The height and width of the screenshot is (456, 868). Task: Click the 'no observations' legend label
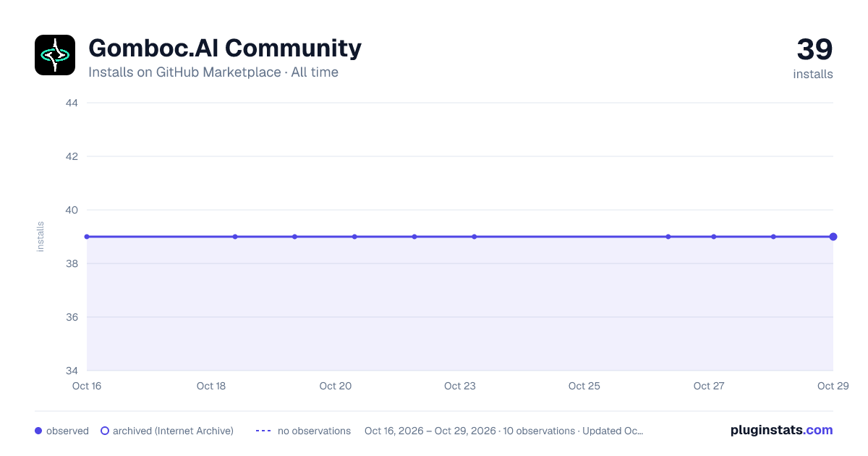click(314, 431)
